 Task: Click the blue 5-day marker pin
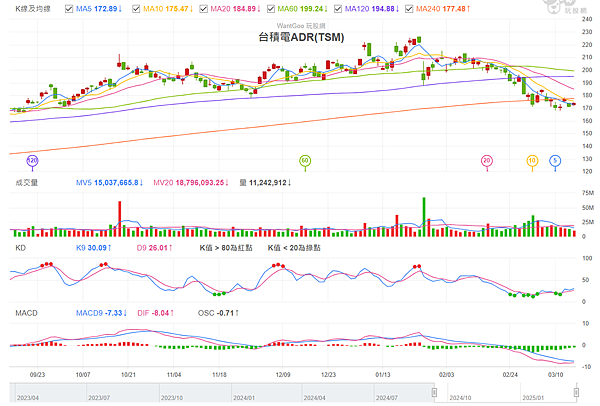click(x=555, y=161)
